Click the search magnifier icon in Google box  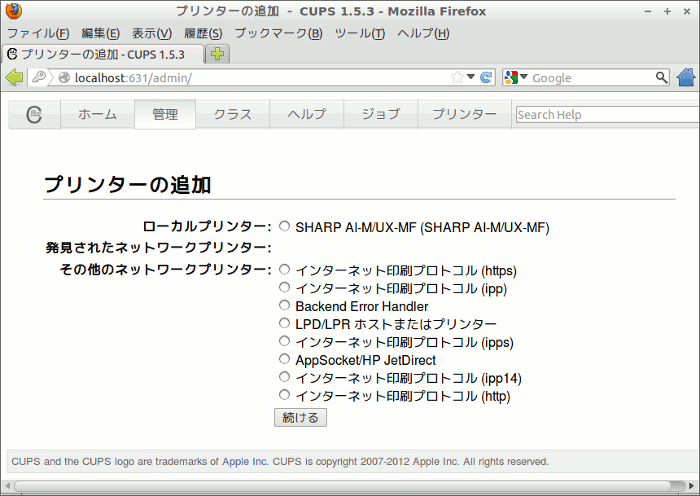click(x=661, y=78)
